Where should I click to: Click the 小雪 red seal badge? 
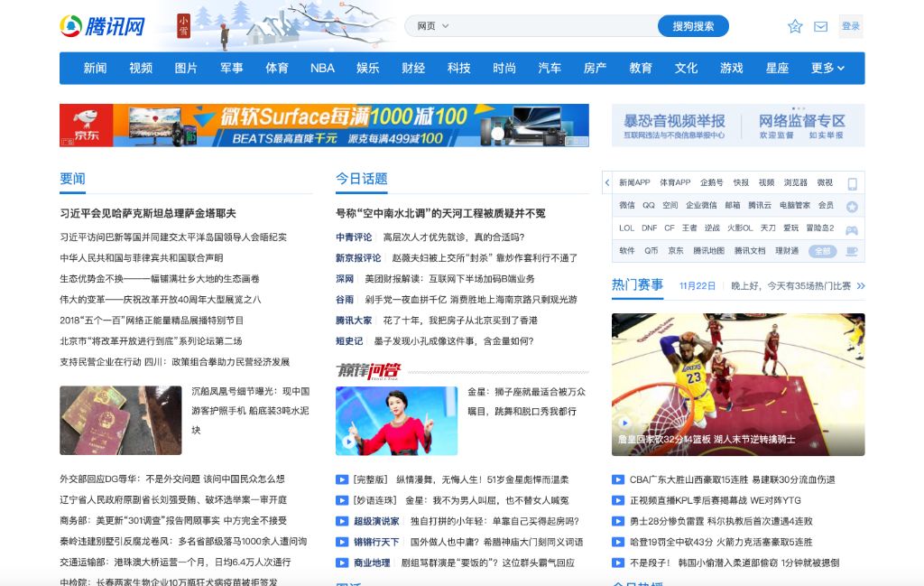184,26
